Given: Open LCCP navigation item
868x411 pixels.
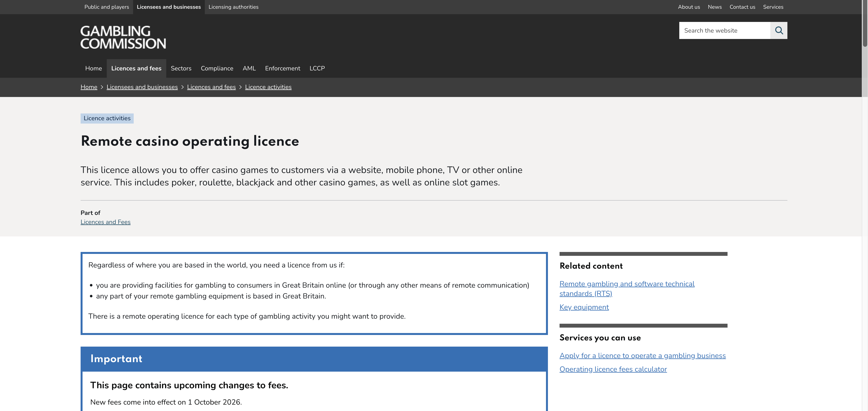Looking at the screenshot, I should pos(317,68).
